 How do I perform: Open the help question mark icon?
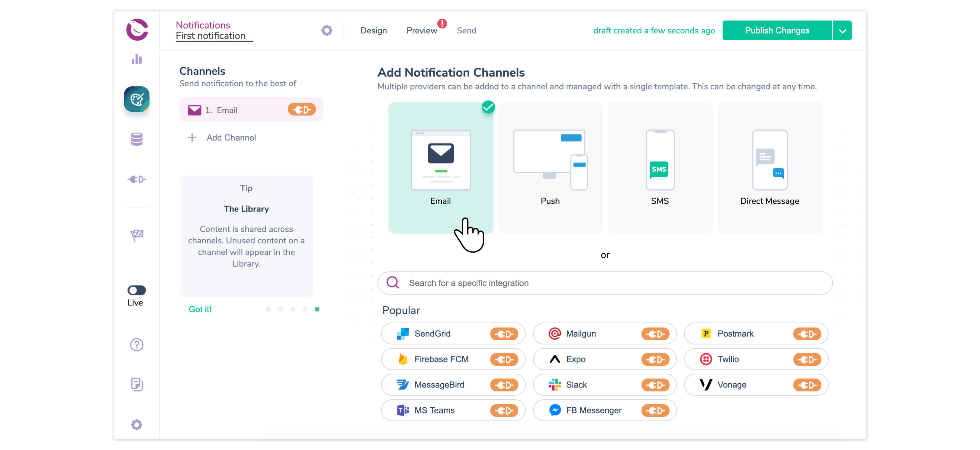(x=136, y=344)
